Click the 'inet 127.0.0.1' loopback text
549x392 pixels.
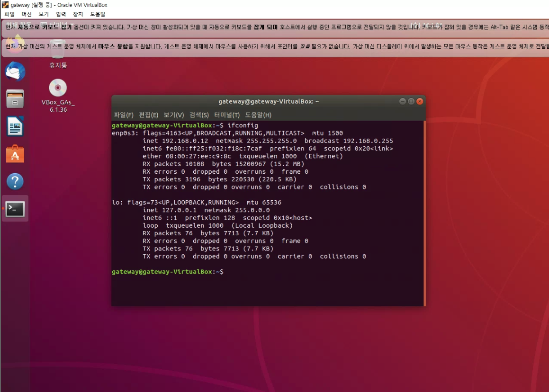pos(170,210)
